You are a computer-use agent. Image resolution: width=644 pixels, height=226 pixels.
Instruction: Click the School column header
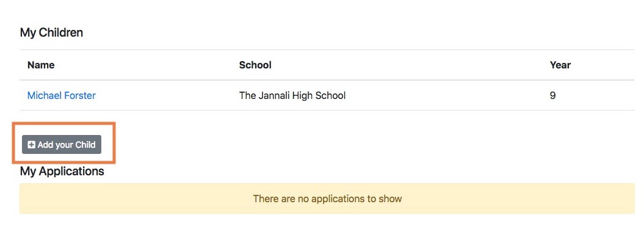coord(255,65)
